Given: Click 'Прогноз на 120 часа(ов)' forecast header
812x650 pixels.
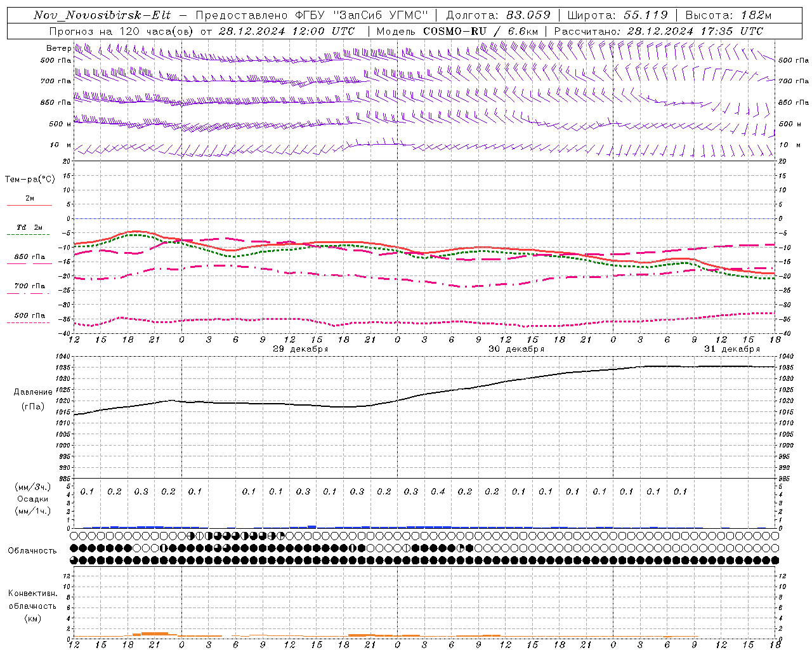Looking at the screenshot, I should click(x=121, y=31).
